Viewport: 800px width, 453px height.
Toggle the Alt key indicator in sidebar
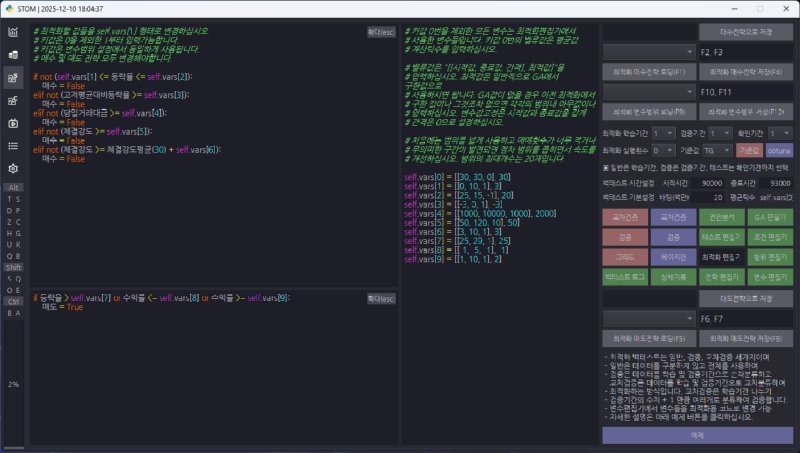click(14, 187)
